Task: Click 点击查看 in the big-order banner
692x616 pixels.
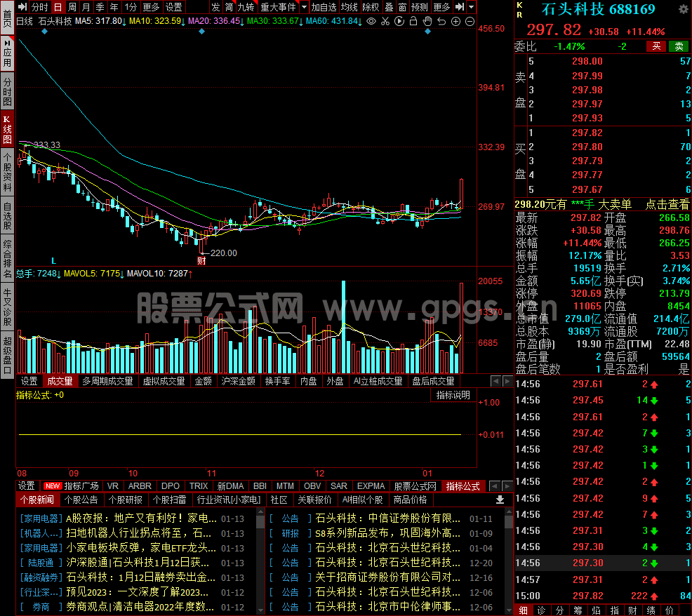Action: 667,204
